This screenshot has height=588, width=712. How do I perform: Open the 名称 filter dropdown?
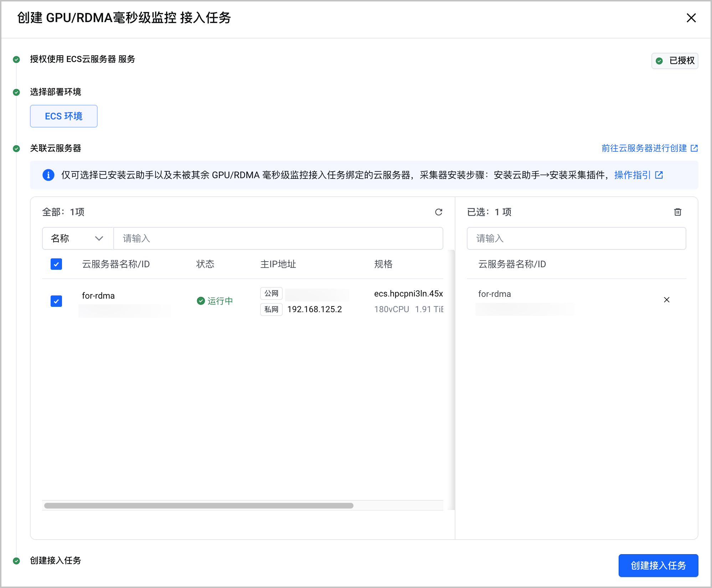[x=78, y=238]
